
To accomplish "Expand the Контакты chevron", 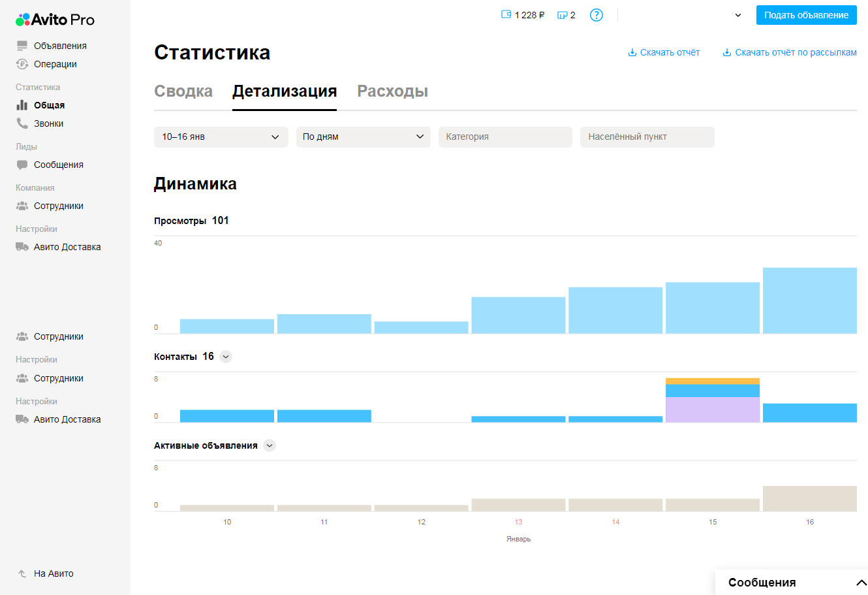I will coord(226,357).
